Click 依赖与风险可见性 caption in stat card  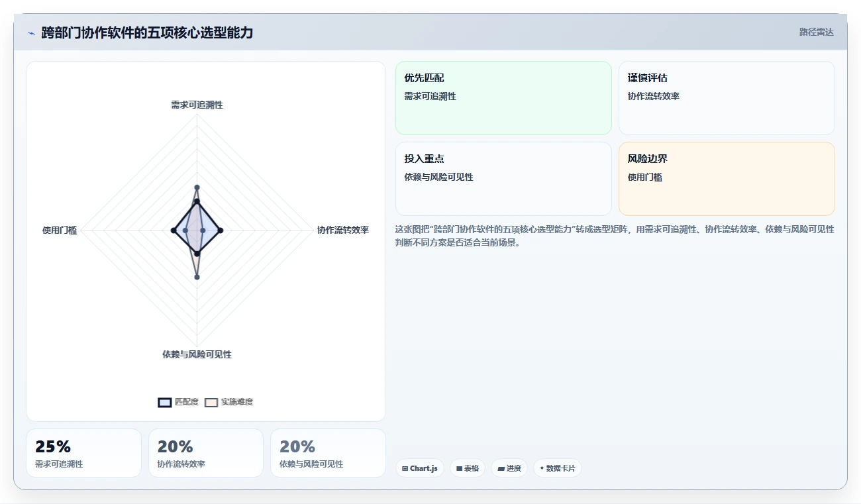[x=311, y=464]
